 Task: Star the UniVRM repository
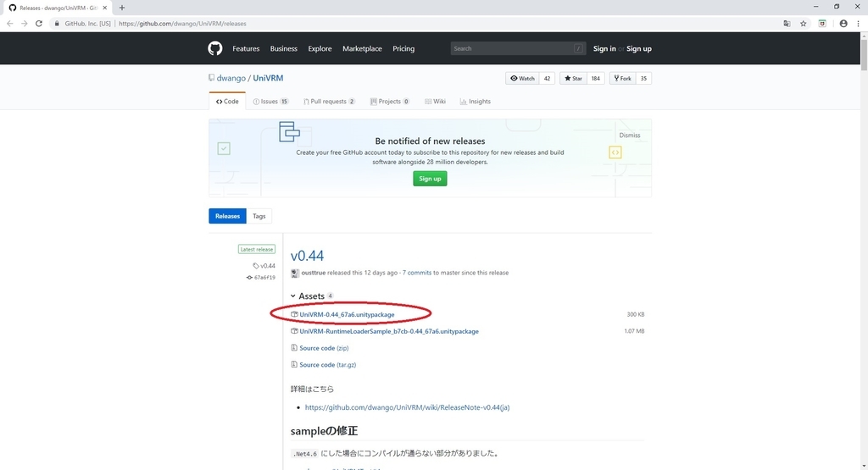point(573,79)
